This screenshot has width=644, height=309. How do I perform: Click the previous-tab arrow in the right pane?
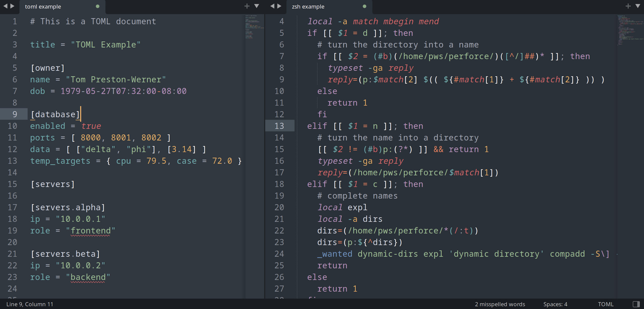(x=272, y=6)
